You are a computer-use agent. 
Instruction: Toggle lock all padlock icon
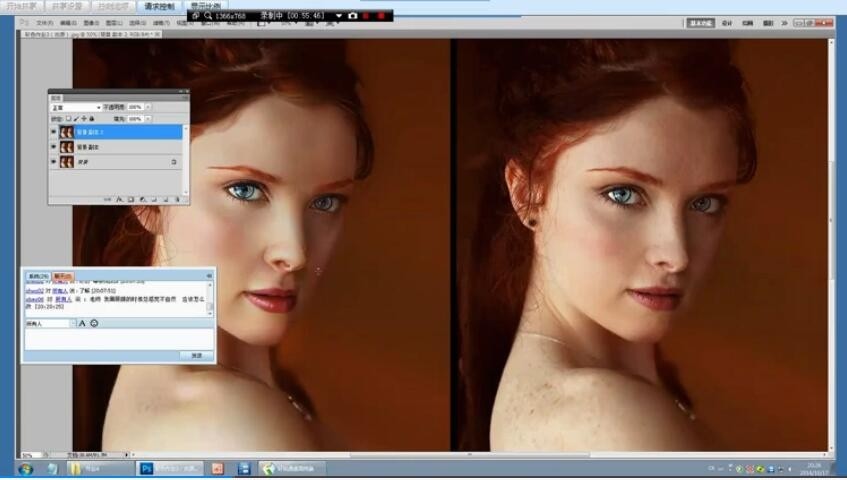(x=91, y=119)
